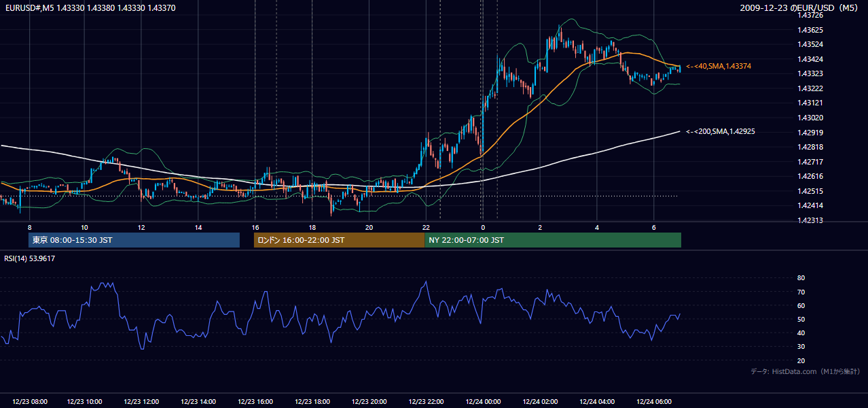This screenshot has height=408, width=868.
Task: Click RSI axis level 50
Action: coord(801,319)
